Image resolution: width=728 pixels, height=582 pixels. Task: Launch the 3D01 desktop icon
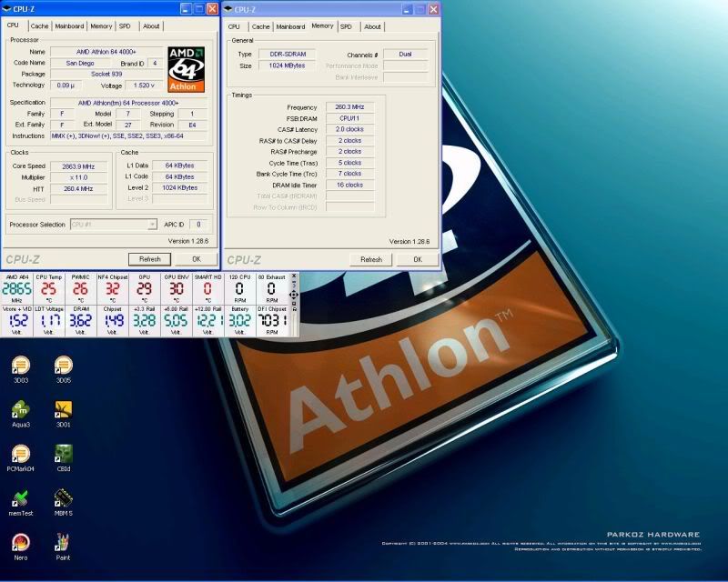click(x=63, y=414)
